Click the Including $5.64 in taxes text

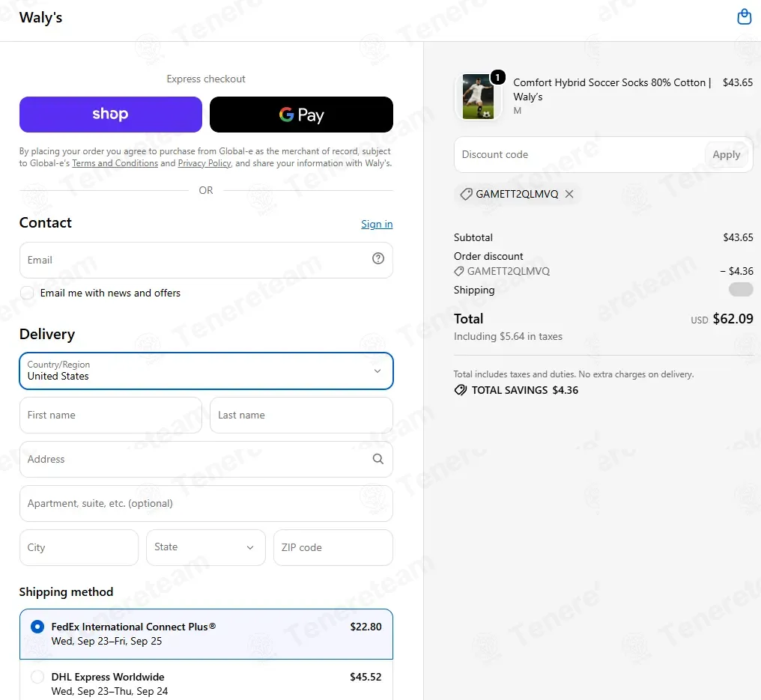508,336
